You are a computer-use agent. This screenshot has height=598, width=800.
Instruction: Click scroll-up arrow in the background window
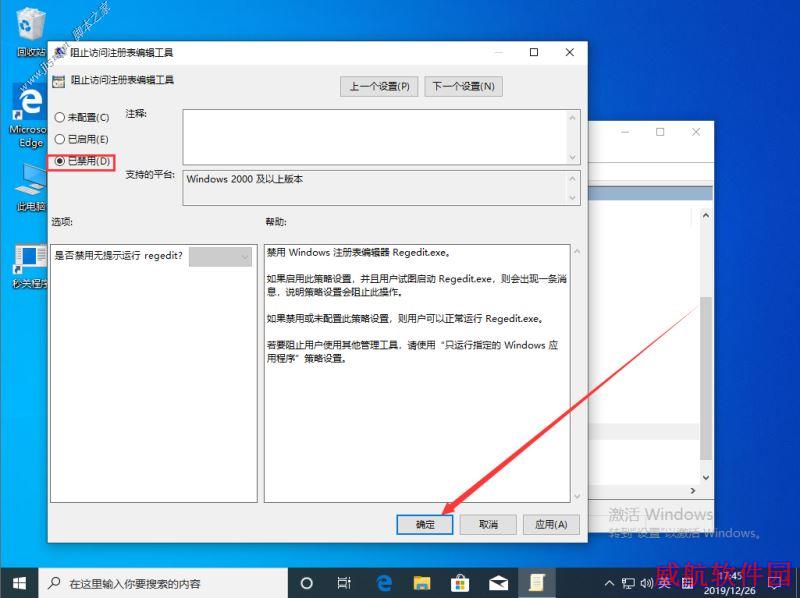tap(706, 215)
